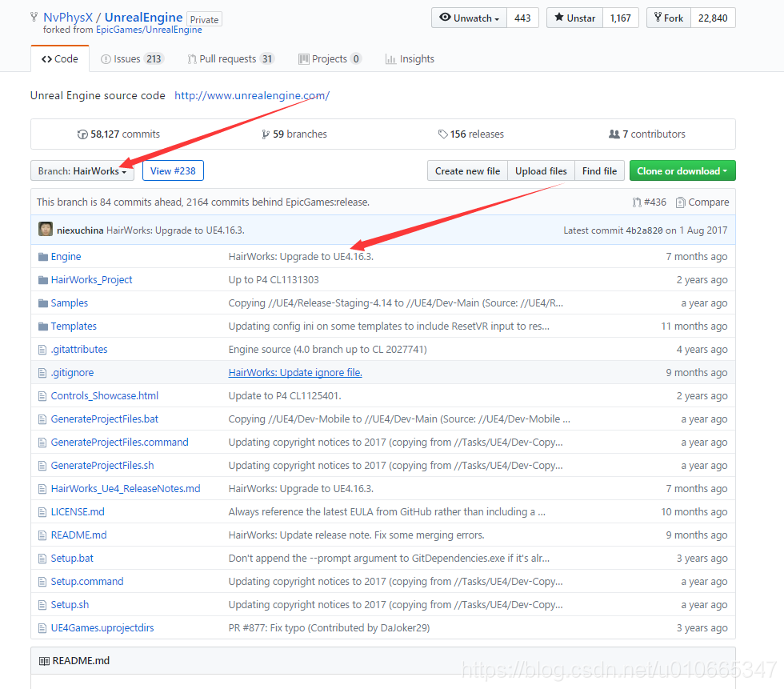
Task: View the 22,840 forks count
Action: pos(713,18)
